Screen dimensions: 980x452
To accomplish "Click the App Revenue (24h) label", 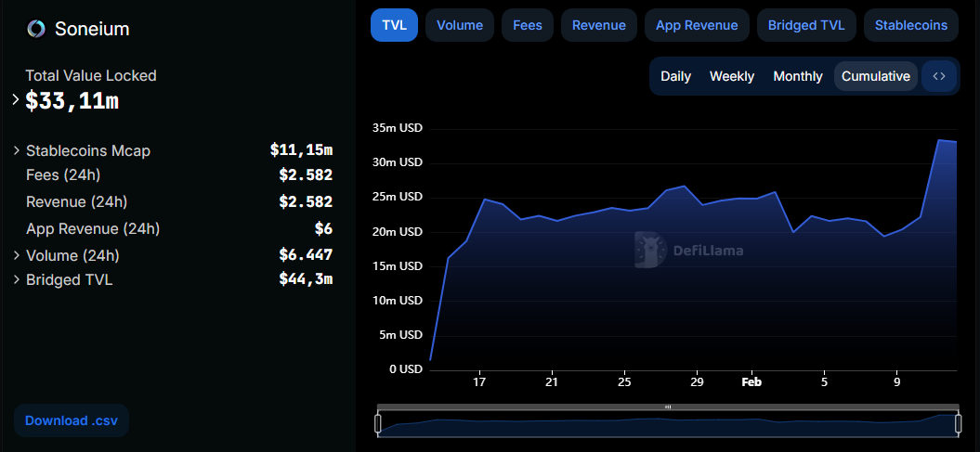I will coord(93,228).
